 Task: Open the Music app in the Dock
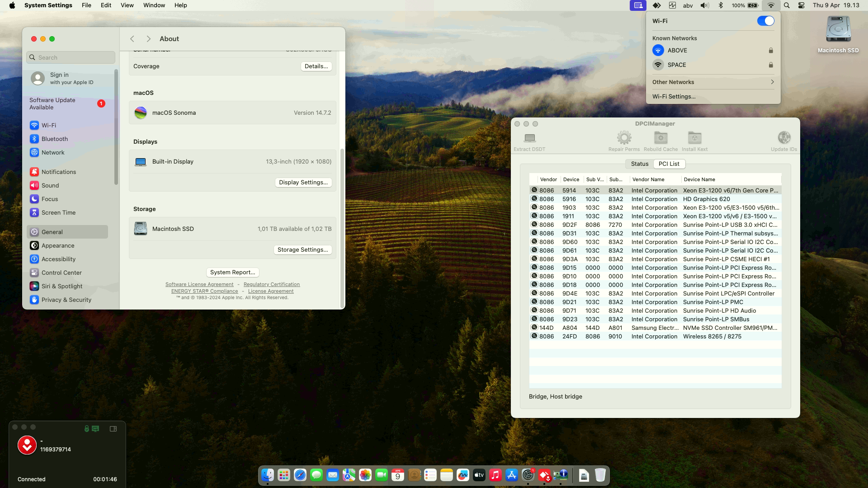[x=495, y=475]
